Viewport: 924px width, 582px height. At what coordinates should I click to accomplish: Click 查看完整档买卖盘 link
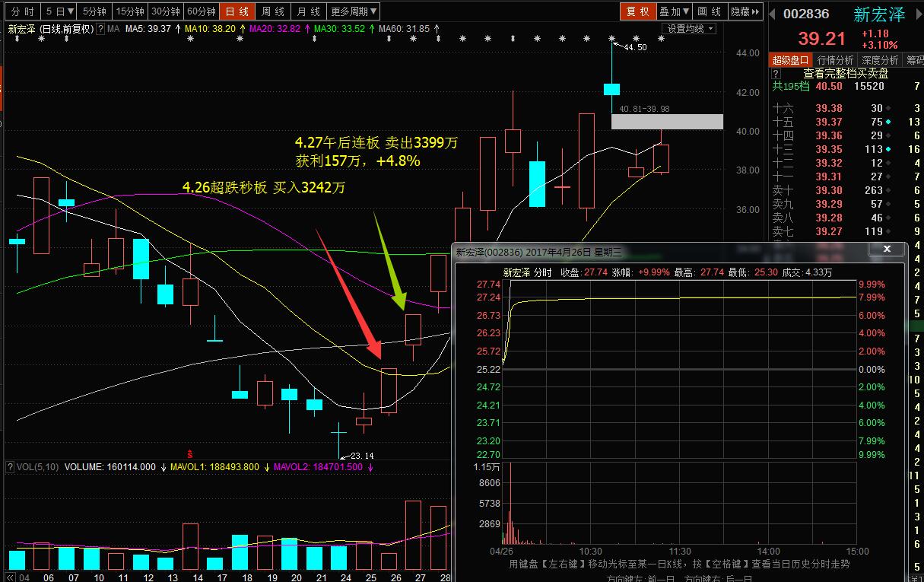click(845, 74)
